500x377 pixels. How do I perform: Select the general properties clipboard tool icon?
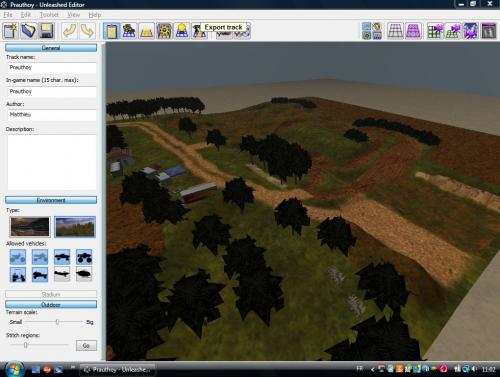click(111, 31)
